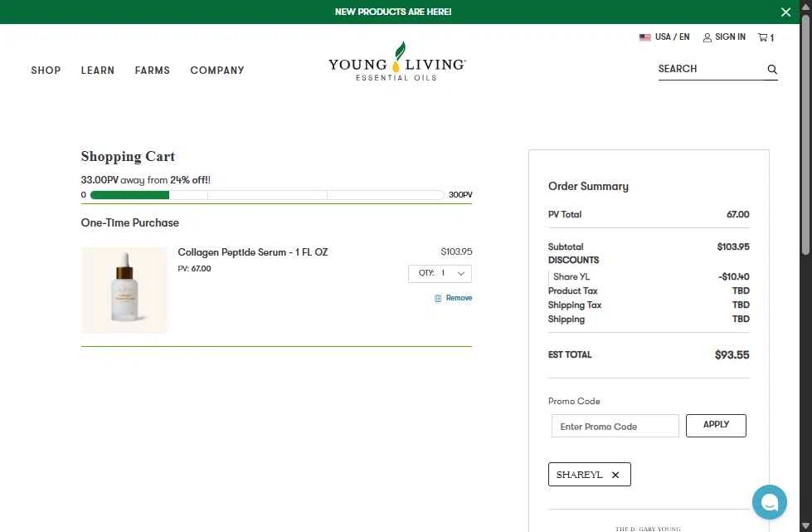Select the PV Total 67.00 value

pos(737,214)
